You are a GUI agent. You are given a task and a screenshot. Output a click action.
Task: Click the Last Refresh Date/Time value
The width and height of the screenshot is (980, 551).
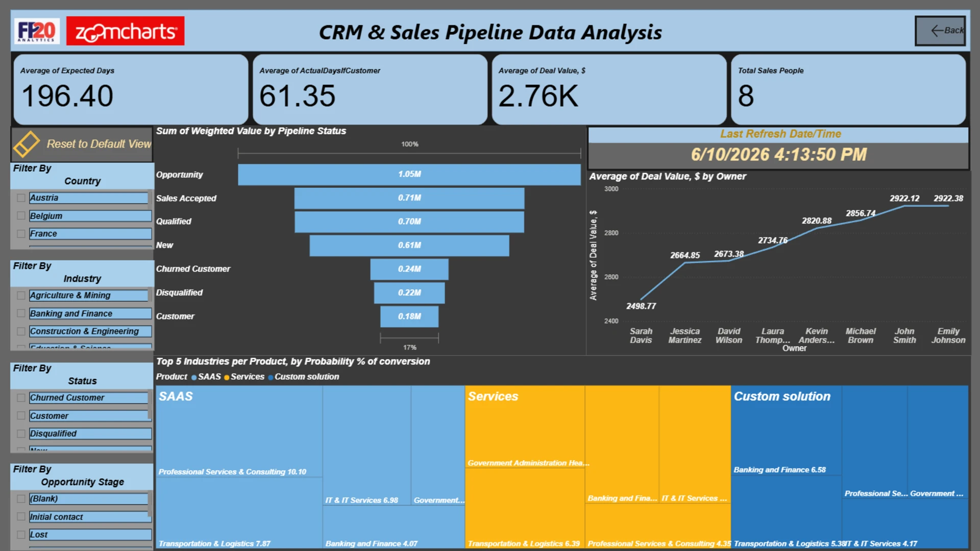coord(778,155)
